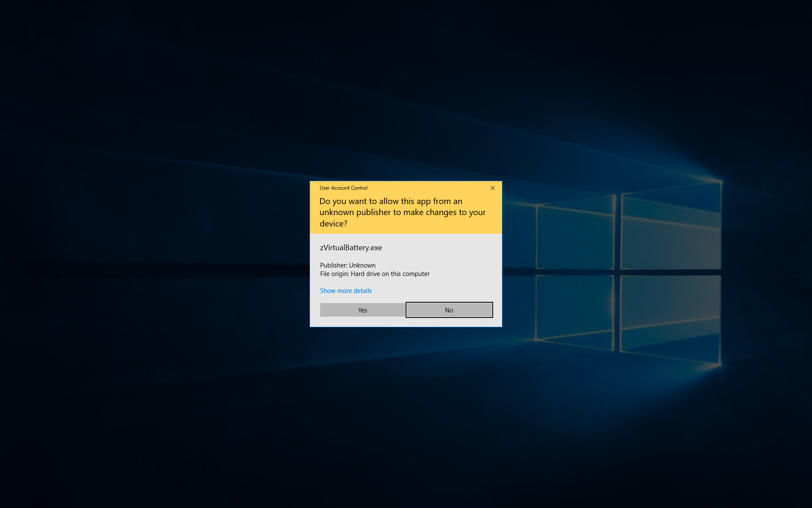Viewport: 812px width, 508px height.
Task: Allow zVirtualBattery.exe by clicking Yes
Action: coord(362,310)
